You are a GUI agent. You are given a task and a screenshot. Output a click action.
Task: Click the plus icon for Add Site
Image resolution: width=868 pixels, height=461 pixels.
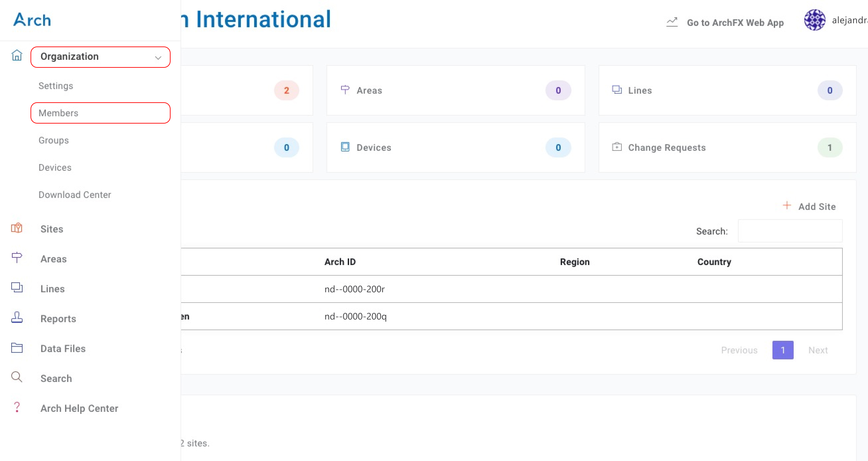click(787, 205)
